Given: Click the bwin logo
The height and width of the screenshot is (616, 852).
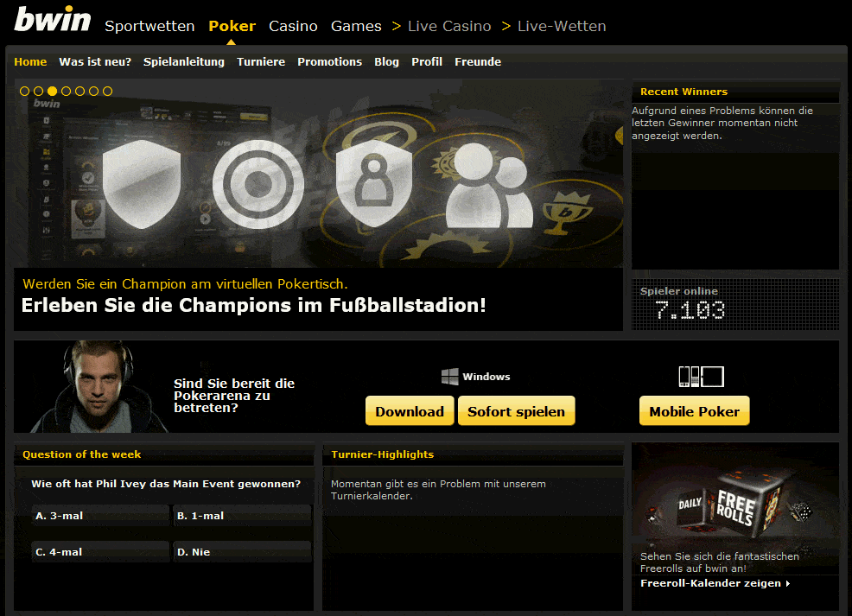Looking at the screenshot, I should coord(52,19).
